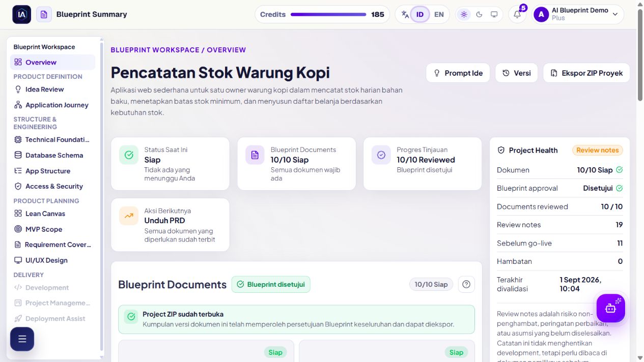Click Aksi Berikutnya trend icon
Viewport: 644px width, 362px height.
tap(129, 216)
